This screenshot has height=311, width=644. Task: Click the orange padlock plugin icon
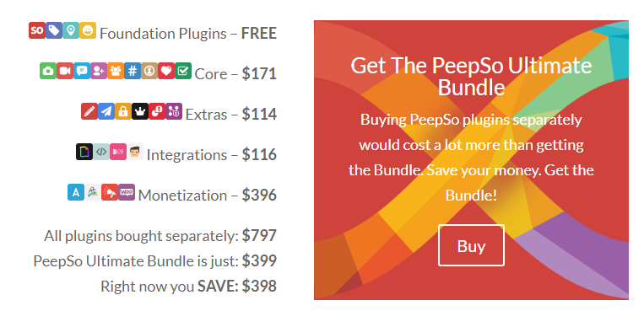click(123, 111)
